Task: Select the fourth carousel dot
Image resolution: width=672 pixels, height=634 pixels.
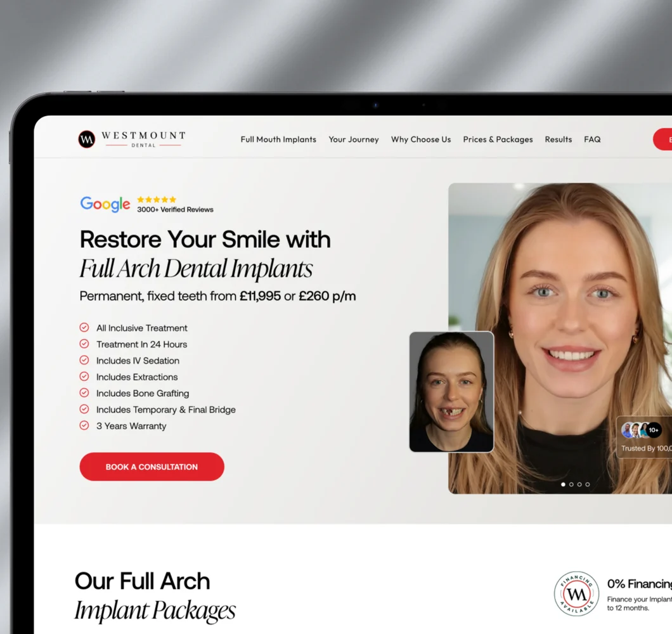Action: point(588,484)
